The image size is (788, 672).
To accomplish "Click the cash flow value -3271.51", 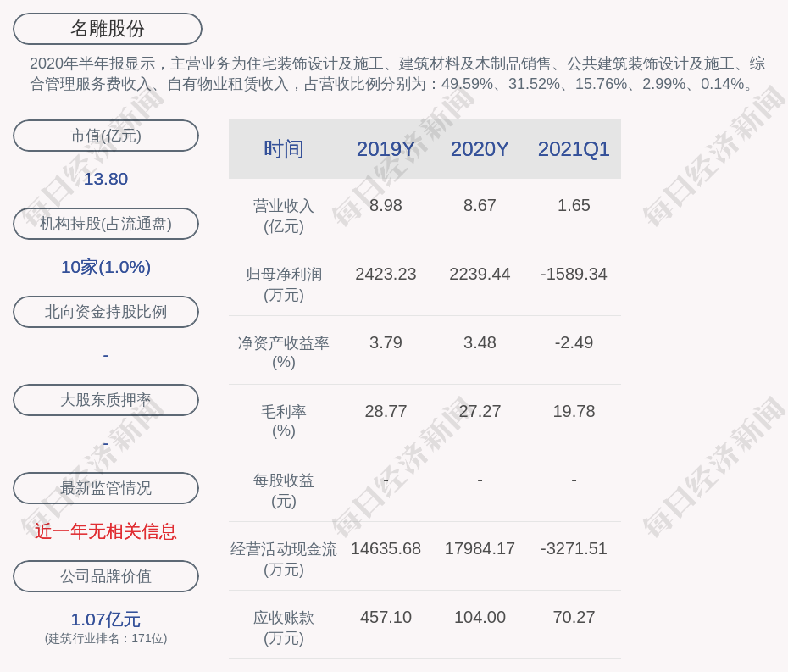I will [x=574, y=548].
